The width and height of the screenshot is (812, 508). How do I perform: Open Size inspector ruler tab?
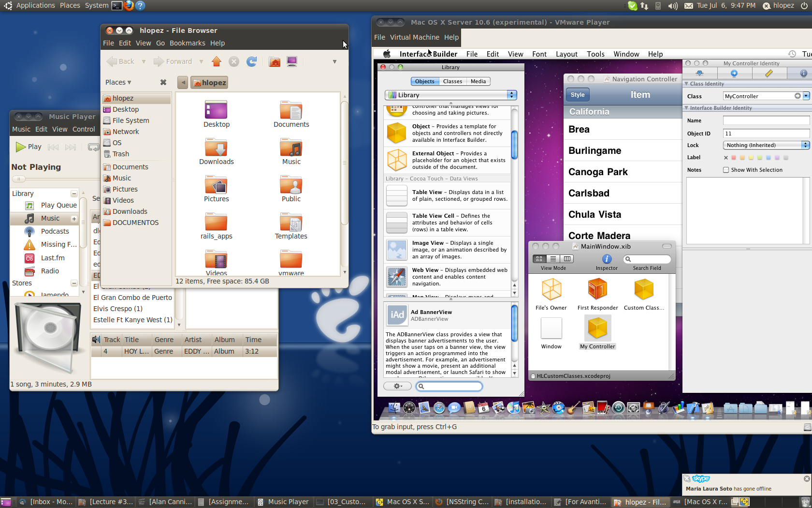(x=768, y=73)
